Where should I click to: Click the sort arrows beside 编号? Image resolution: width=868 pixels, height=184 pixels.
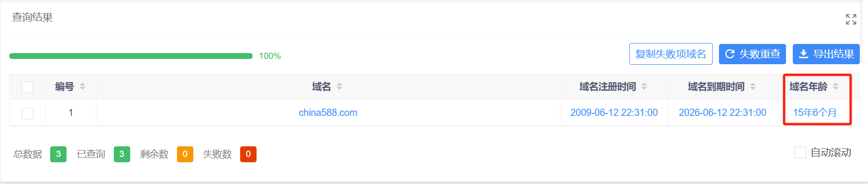coord(82,86)
